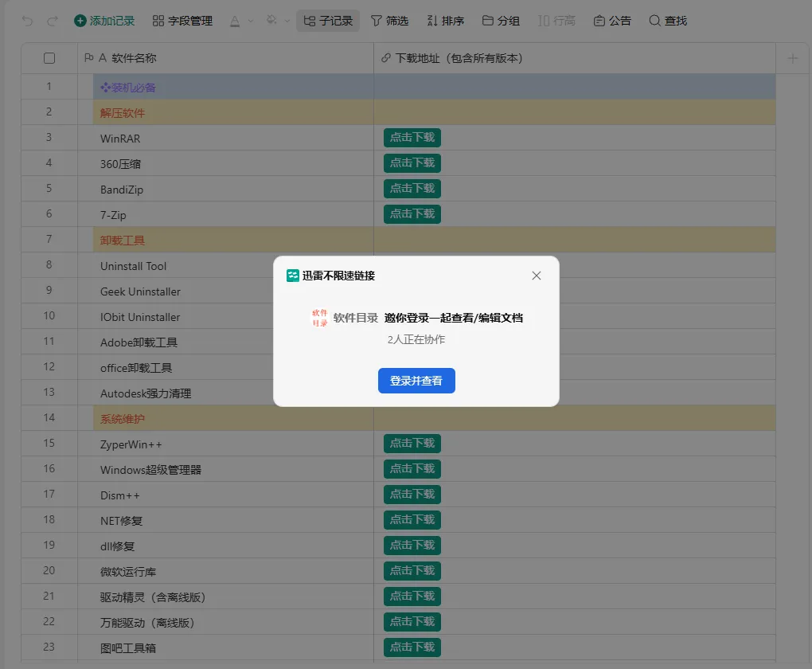
Task: Click the 2人正在协作 text in dialog
Action: (x=416, y=339)
